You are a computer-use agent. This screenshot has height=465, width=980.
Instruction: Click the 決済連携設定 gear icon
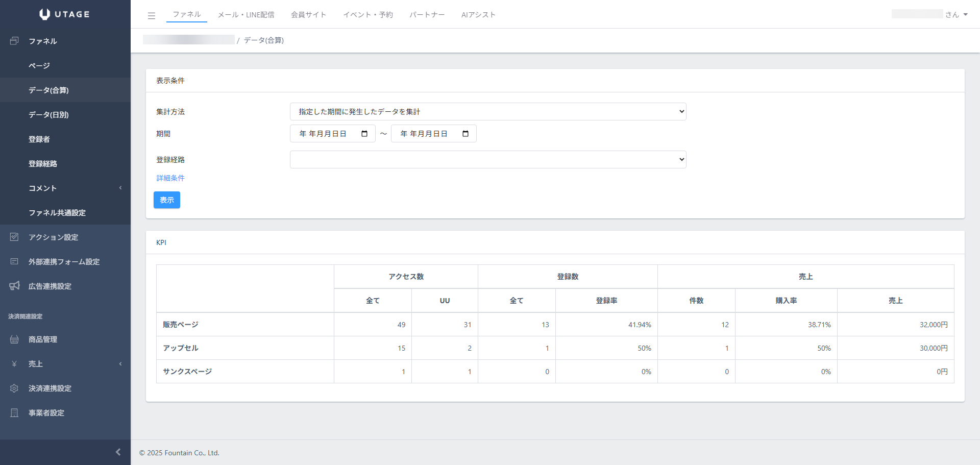pyautogui.click(x=14, y=388)
